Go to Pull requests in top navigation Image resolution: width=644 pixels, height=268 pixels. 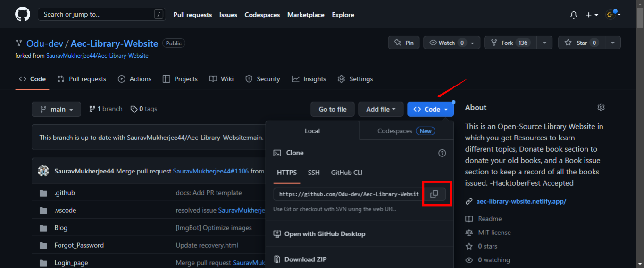192,15
